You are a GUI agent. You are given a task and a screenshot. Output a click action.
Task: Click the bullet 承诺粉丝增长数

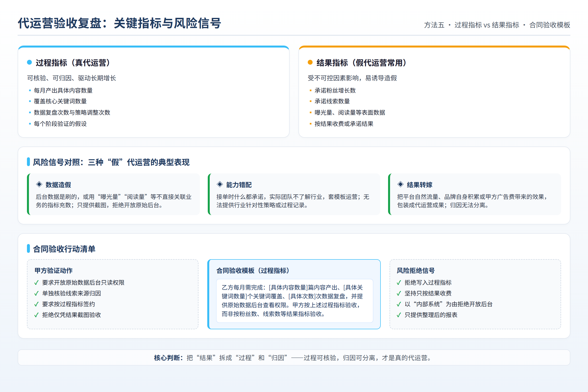(335, 90)
